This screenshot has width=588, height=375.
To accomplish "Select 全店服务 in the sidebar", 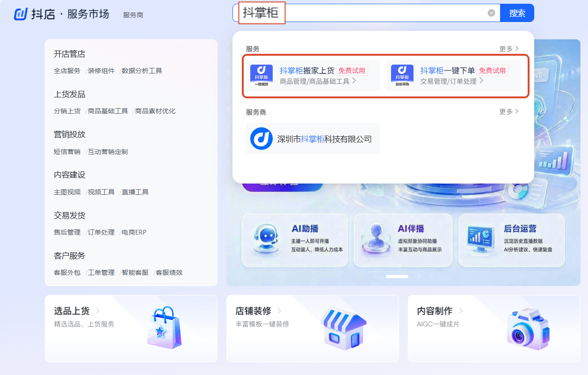I will point(67,71).
